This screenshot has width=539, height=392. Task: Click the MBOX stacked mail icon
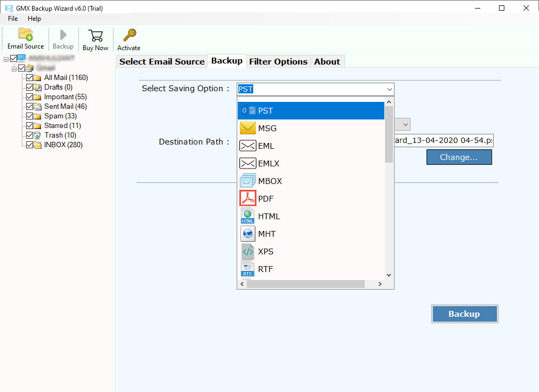click(x=248, y=181)
